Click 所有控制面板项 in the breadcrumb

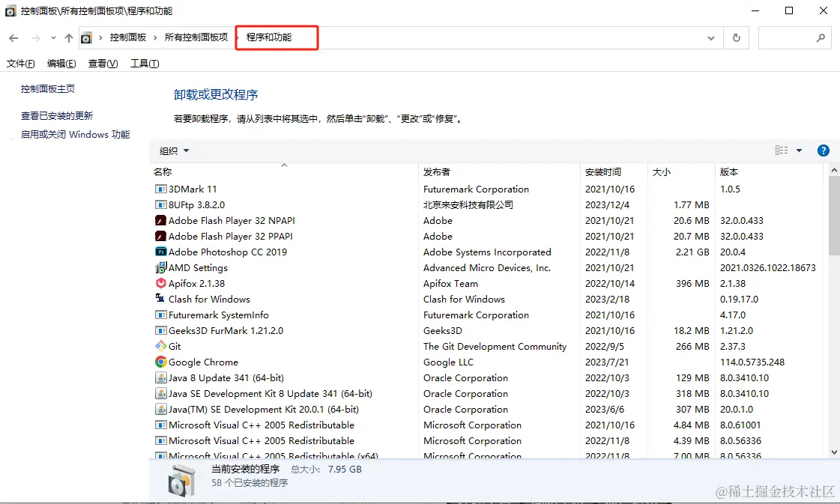[x=196, y=37]
